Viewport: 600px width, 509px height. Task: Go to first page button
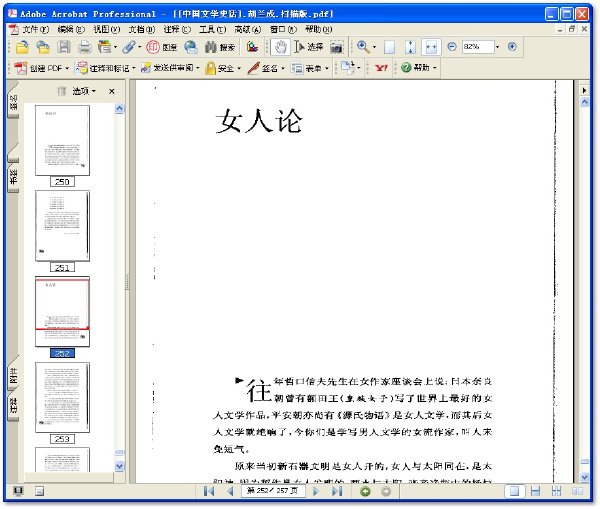(x=209, y=491)
